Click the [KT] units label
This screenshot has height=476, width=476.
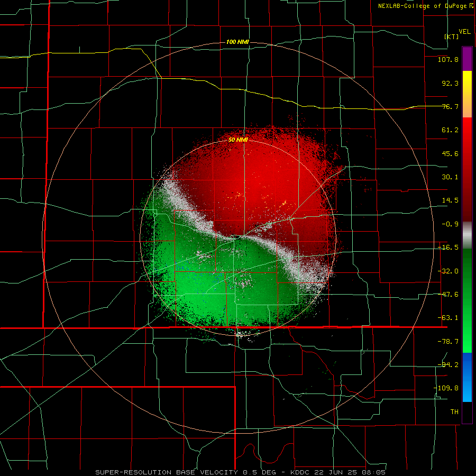[x=452, y=36]
